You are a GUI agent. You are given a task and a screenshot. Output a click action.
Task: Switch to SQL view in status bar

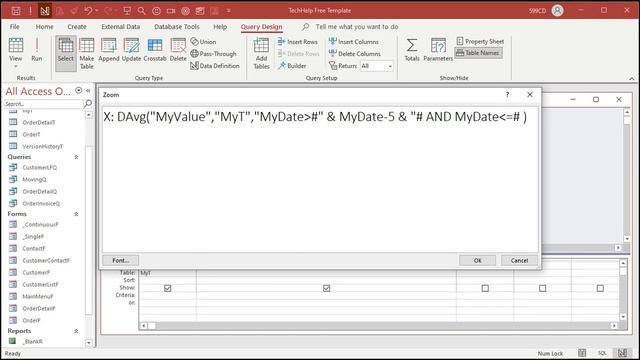(602, 353)
